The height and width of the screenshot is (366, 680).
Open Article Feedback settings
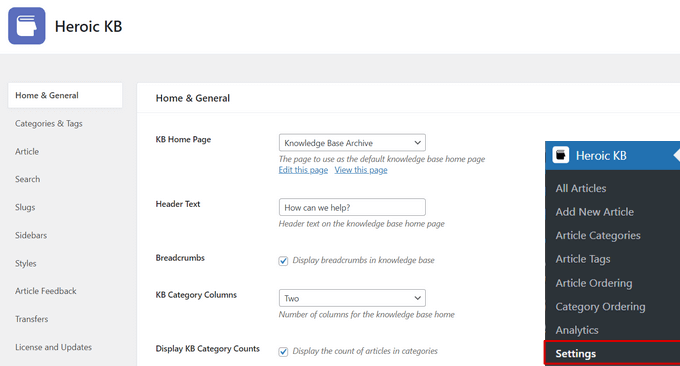(46, 291)
